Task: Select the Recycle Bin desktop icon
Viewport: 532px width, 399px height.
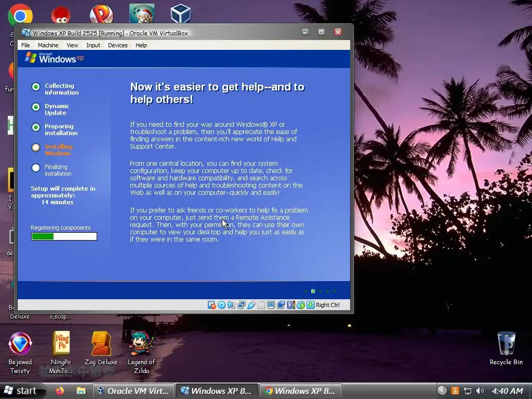Action: 506,349
